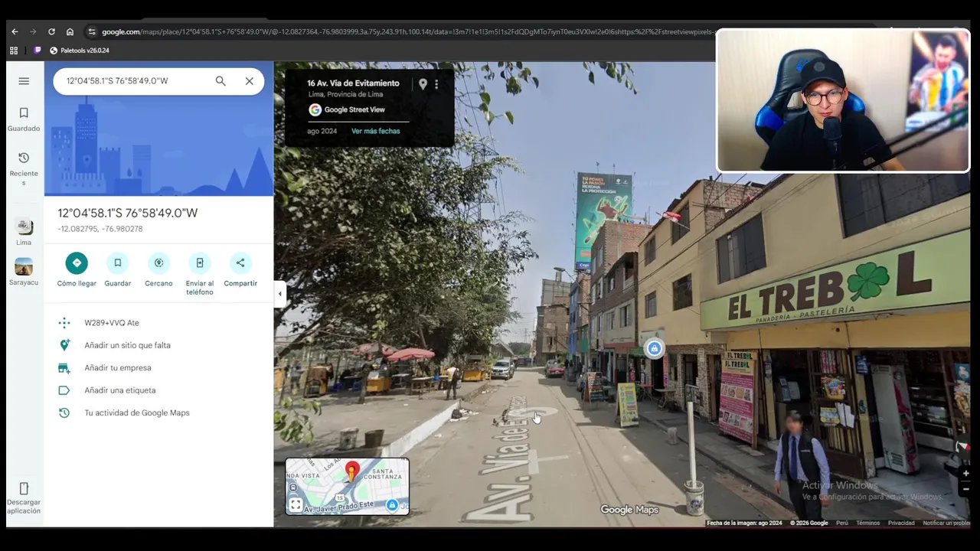Click Ver más fechas link

(x=375, y=131)
